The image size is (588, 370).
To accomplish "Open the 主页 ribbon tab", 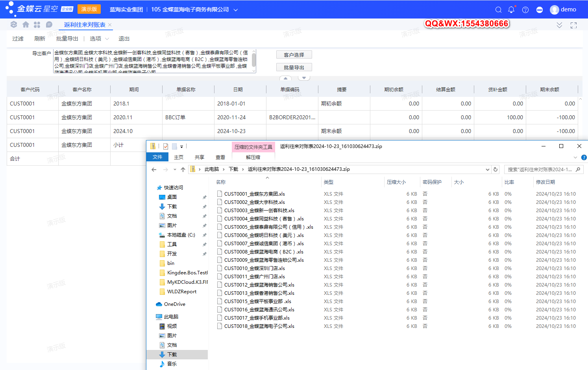I will (179, 157).
